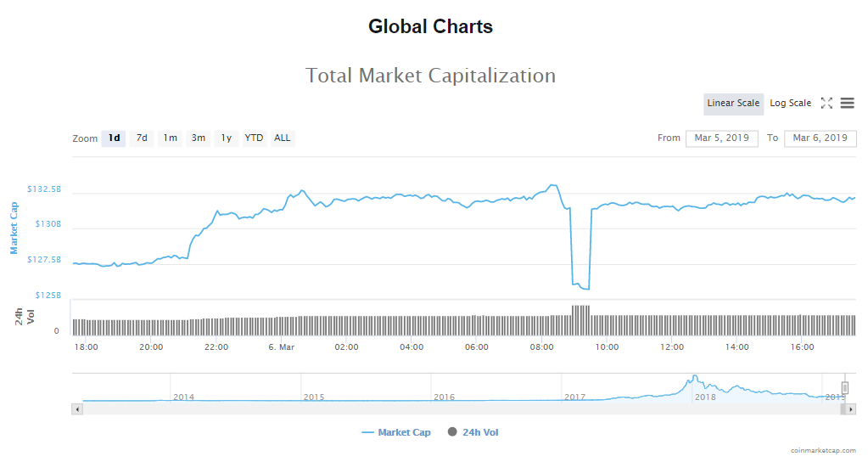This screenshot has height=462, width=868.
Task: Click navigator scrollbar left arrow
Action: point(77,409)
